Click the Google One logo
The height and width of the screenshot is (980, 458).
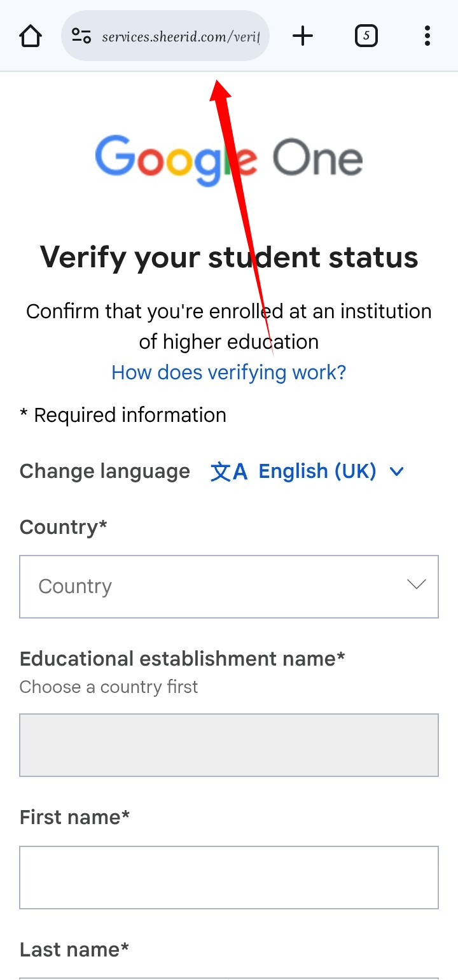click(x=229, y=160)
